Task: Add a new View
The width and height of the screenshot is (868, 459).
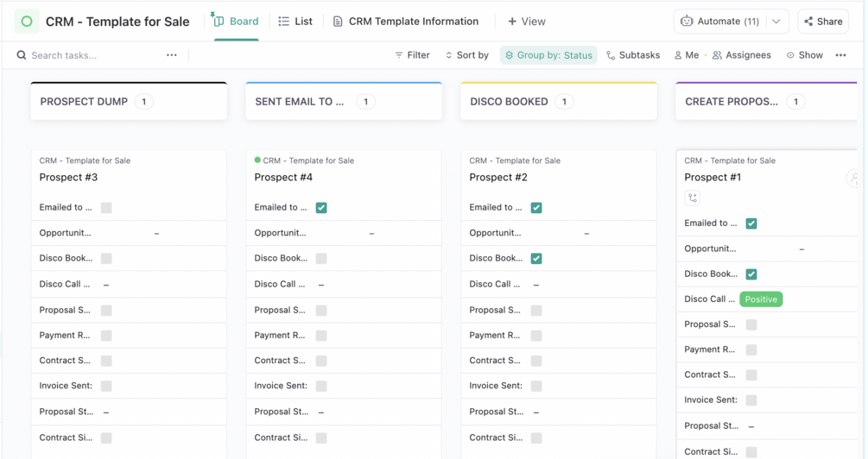Action: pos(527,22)
